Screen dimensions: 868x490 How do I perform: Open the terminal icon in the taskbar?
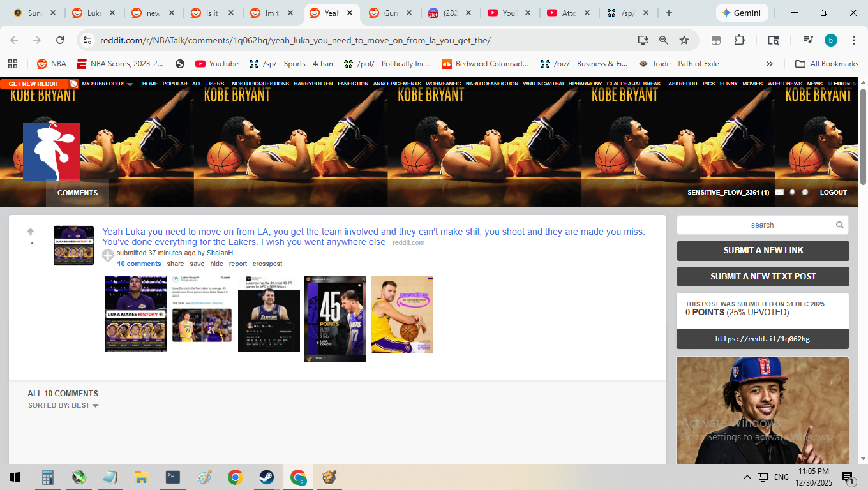(172, 477)
